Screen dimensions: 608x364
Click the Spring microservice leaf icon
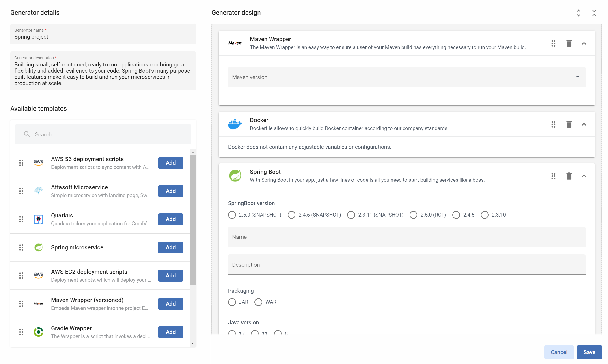pos(38,247)
